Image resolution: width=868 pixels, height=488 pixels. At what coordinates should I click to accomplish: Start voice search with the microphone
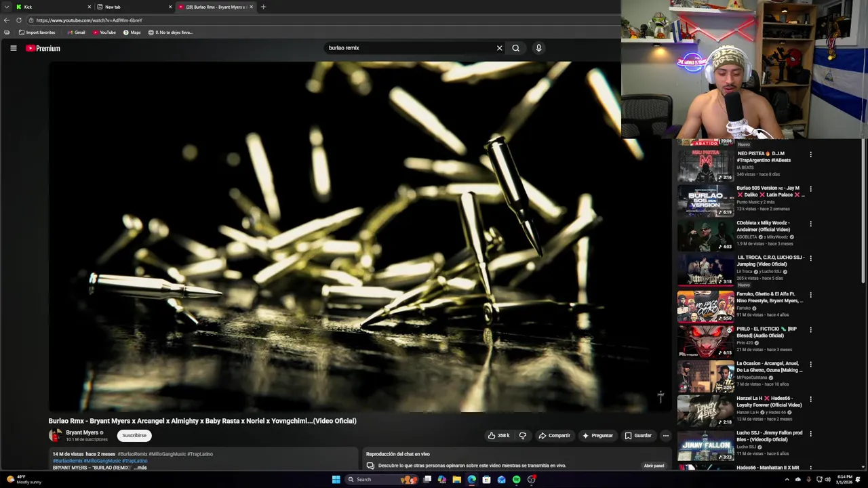(x=538, y=48)
